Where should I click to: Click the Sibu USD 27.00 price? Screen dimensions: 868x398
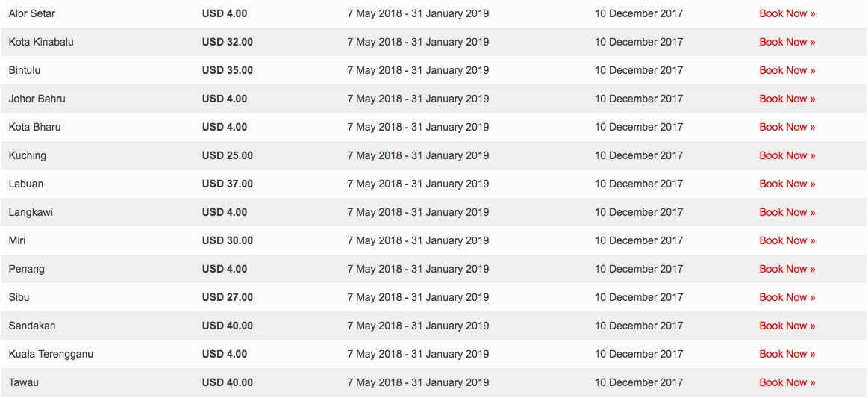coord(228,297)
